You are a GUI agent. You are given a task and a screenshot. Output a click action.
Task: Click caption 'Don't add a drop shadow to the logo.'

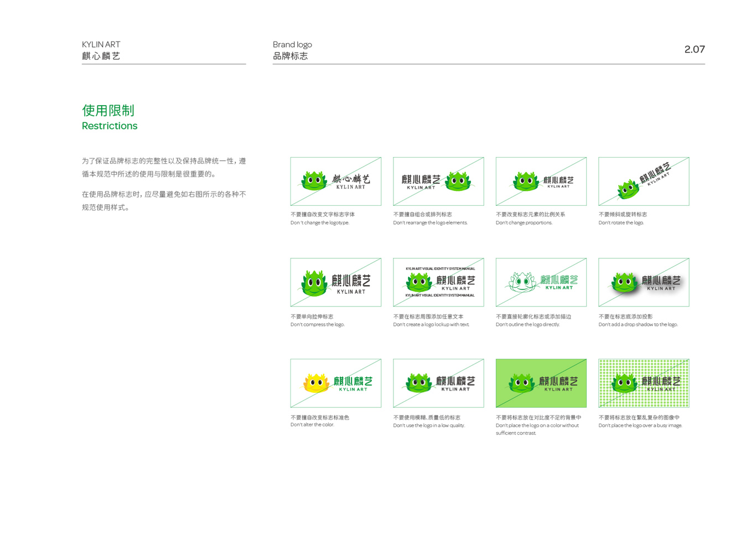point(638,324)
